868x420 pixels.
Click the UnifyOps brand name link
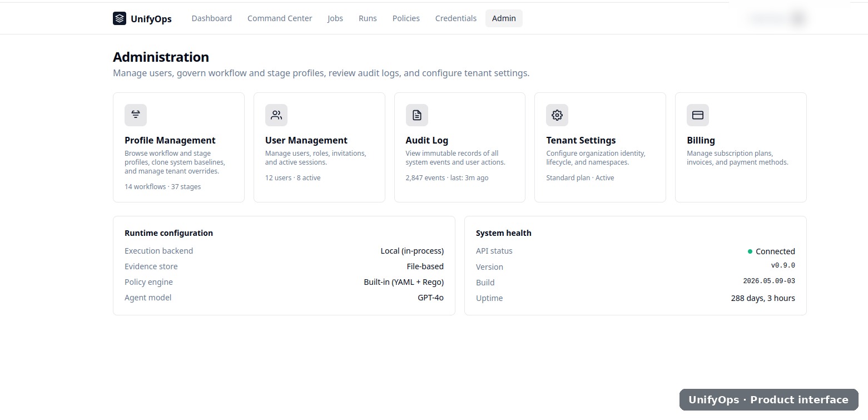tap(151, 19)
